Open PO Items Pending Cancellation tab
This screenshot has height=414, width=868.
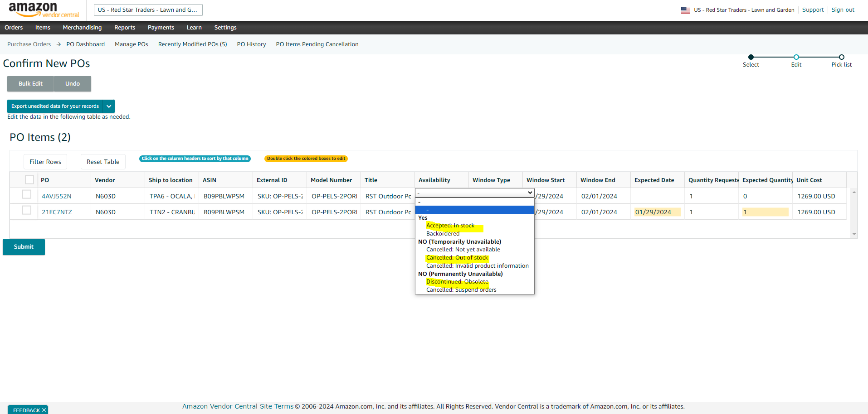(x=317, y=44)
